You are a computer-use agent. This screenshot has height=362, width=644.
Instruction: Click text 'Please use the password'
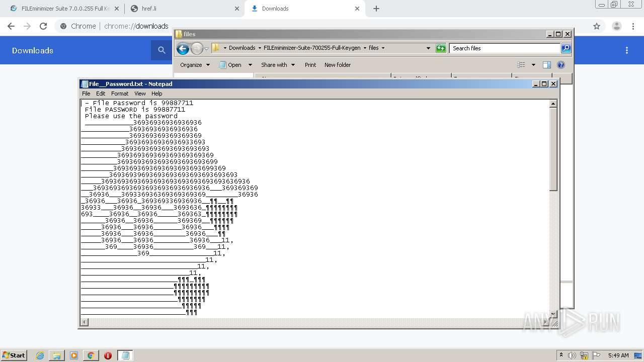pyautogui.click(x=131, y=116)
